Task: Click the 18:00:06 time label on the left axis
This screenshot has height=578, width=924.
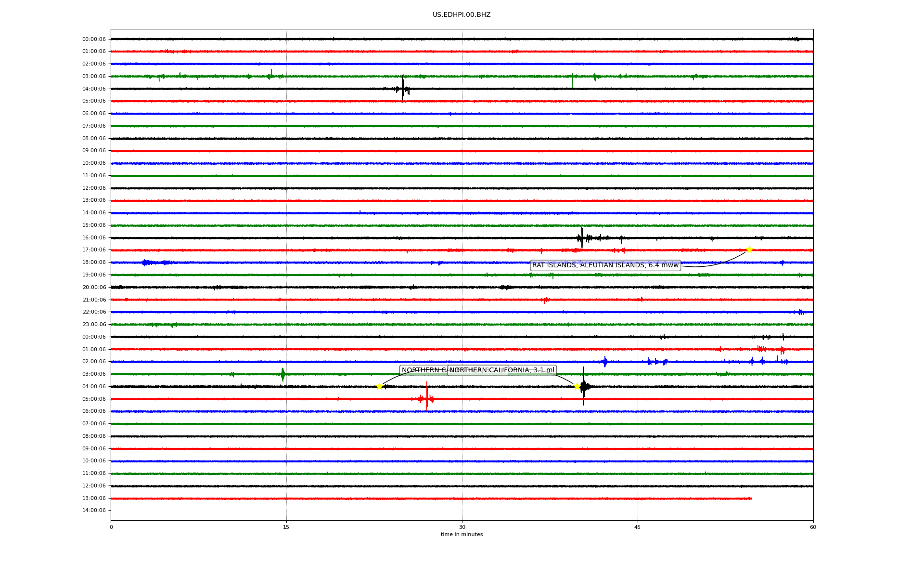Action: pos(94,263)
